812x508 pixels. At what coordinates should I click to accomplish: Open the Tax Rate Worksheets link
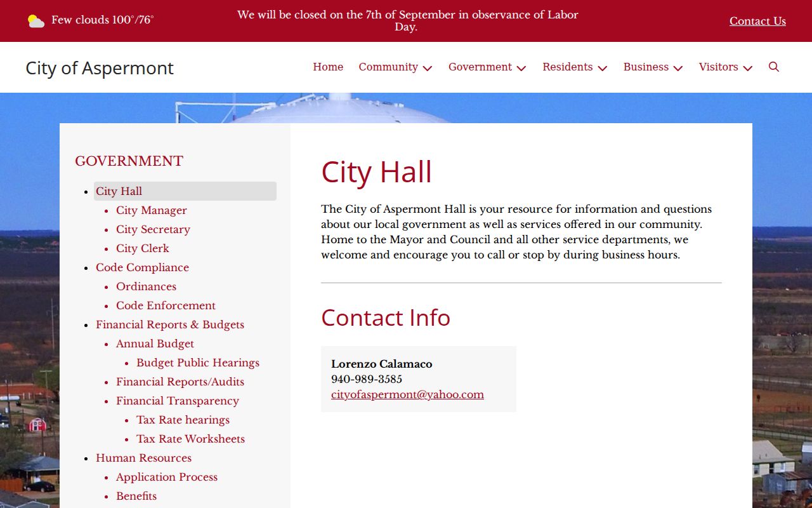pos(190,439)
